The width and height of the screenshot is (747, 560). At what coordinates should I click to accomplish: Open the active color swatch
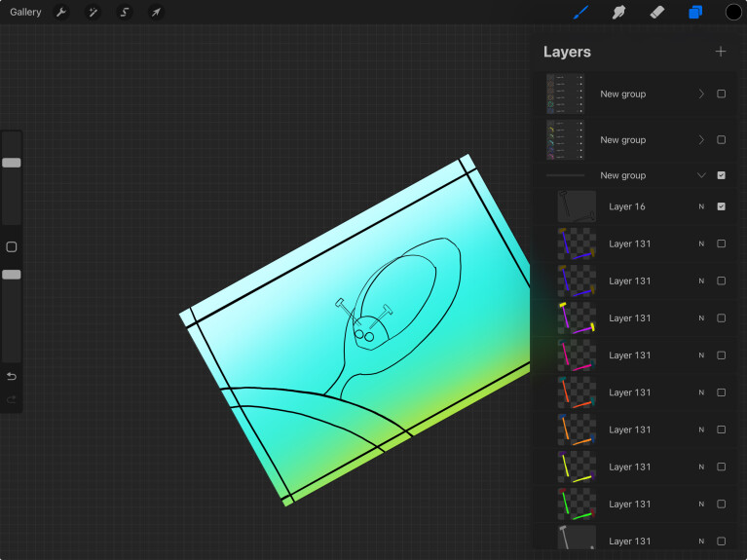733,13
